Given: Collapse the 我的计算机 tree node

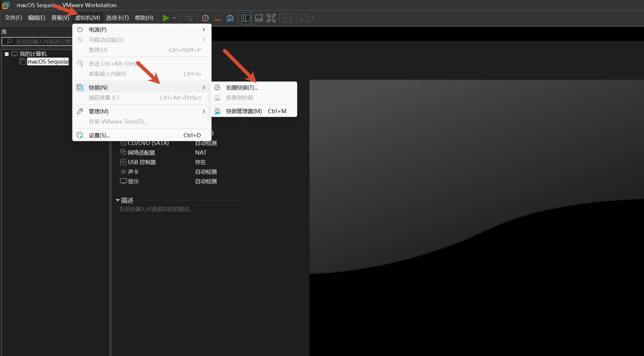Looking at the screenshot, I should tap(7, 54).
